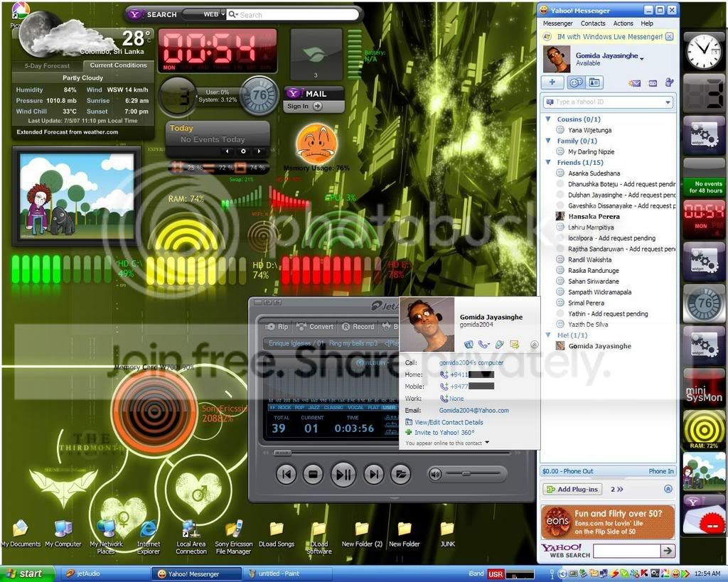Click the phone call icon in contact card

point(483,345)
